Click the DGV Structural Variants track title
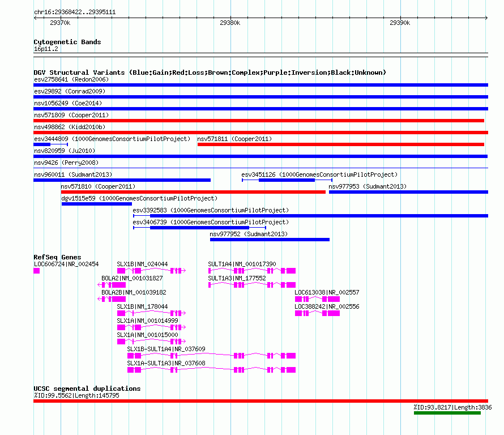 tap(210, 72)
